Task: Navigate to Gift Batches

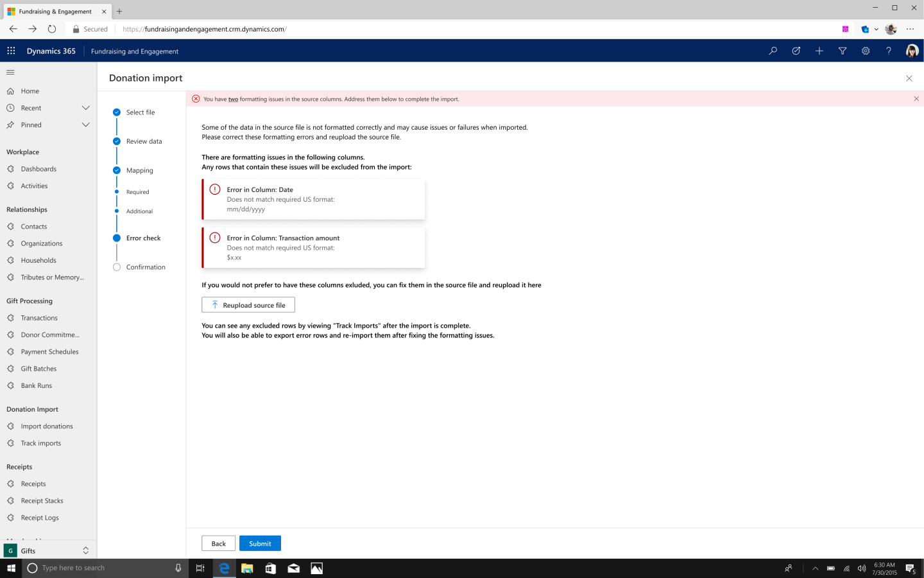Action: (x=38, y=369)
